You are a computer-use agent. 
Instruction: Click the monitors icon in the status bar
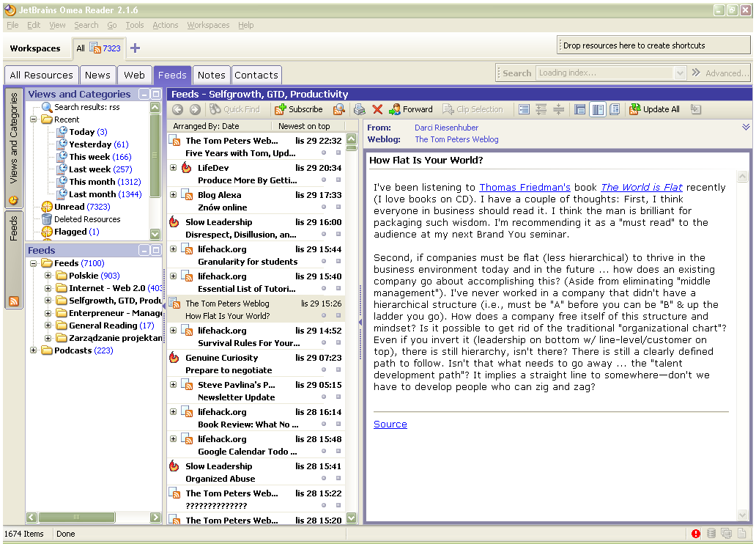pyautogui.click(x=726, y=534)
